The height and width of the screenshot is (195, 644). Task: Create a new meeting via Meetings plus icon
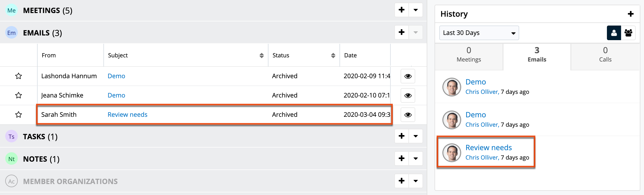point(401,10)
